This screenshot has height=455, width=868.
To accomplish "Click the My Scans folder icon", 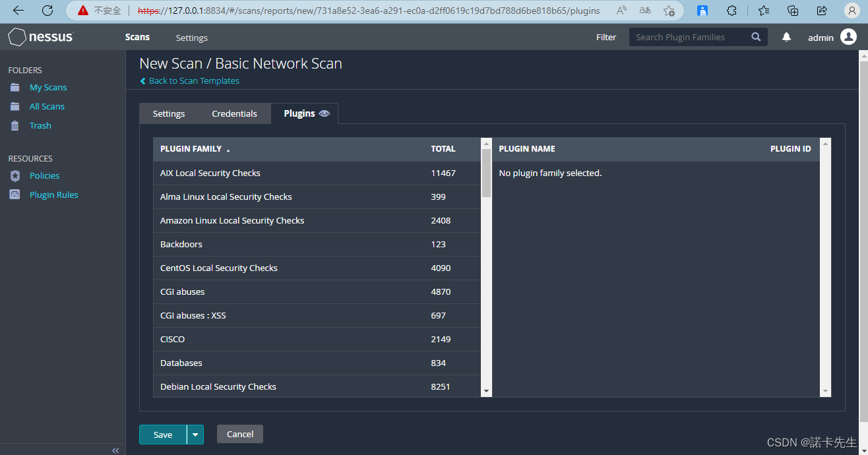I will point(15,87).
